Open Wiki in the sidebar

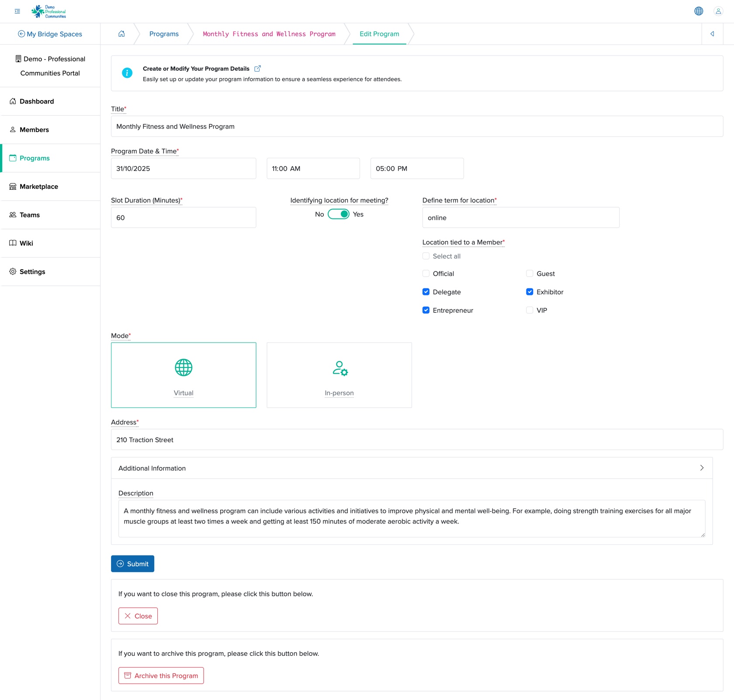(x=50, y=243)
